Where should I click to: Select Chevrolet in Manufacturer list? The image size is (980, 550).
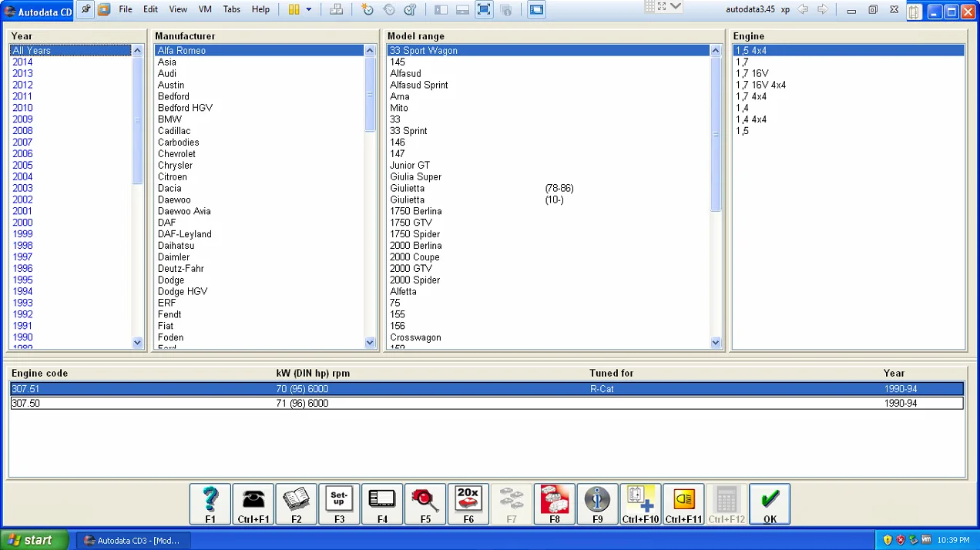pyautogui.click(x=176, y=154)
